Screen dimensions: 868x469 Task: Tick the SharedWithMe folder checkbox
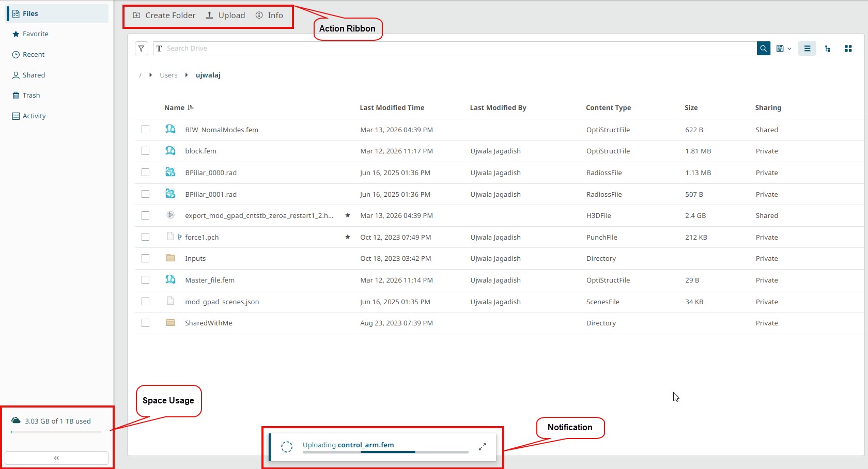146,323
